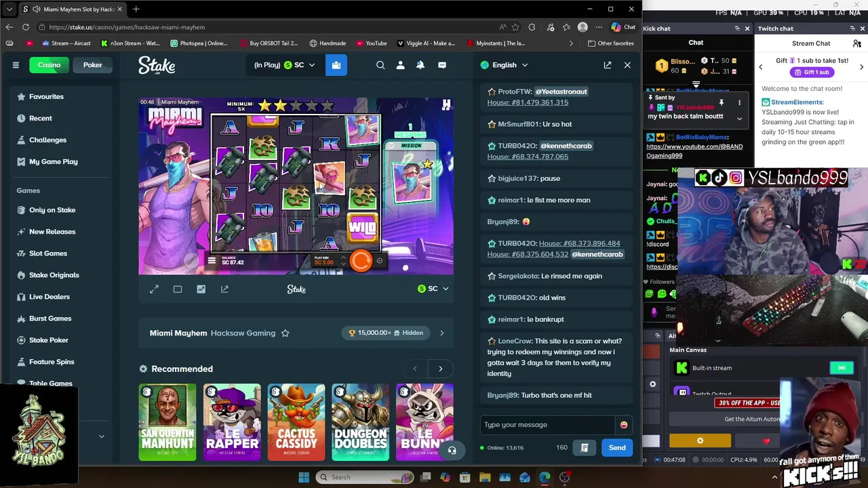Enter fullscreen mode for the game
The height and width of the screenshot is (488, 868).
click(x=154, y=289)
